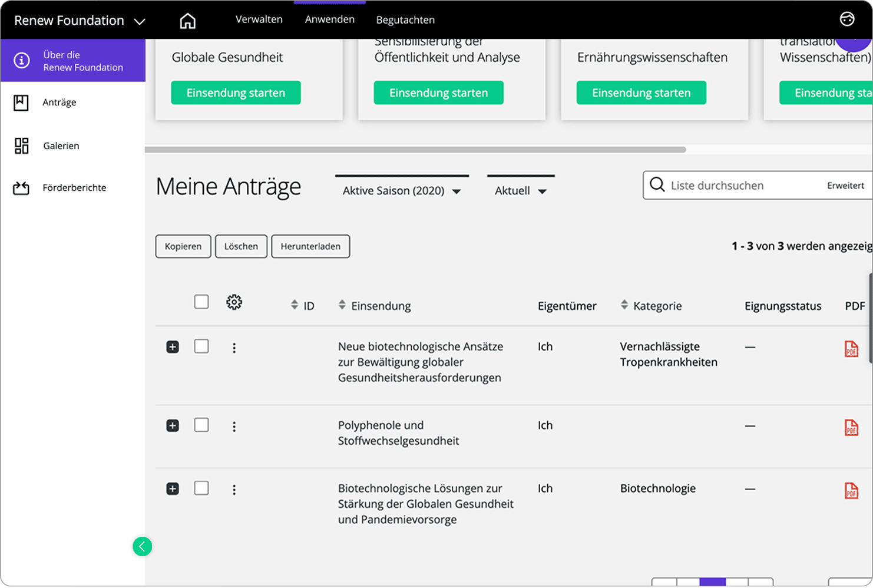Viewport: 873px width, 588px height.
Task: Sort the table by ID
Action: pos(295,305)
